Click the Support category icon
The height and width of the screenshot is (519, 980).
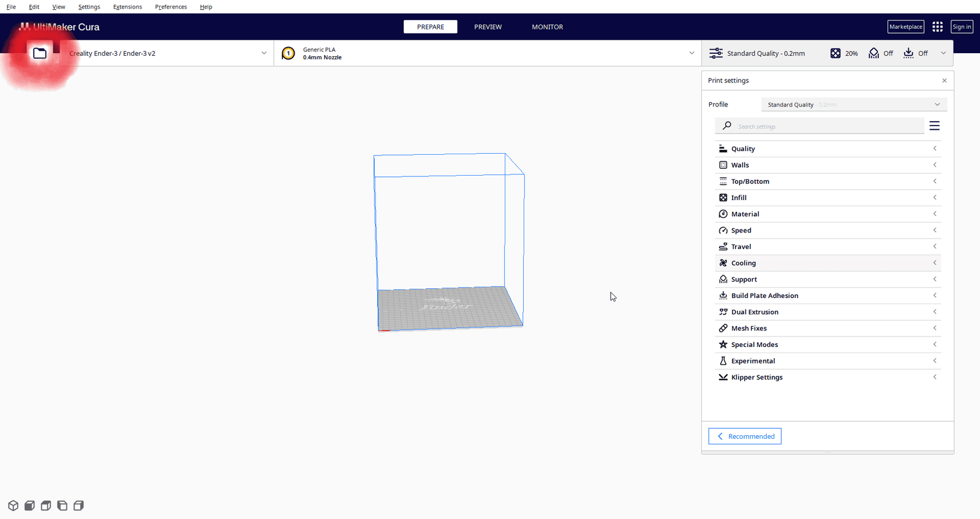point(723,279)
